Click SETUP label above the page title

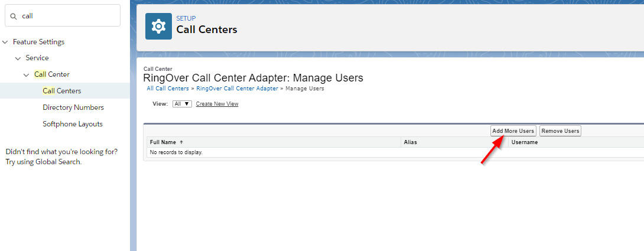pos(186,18)
